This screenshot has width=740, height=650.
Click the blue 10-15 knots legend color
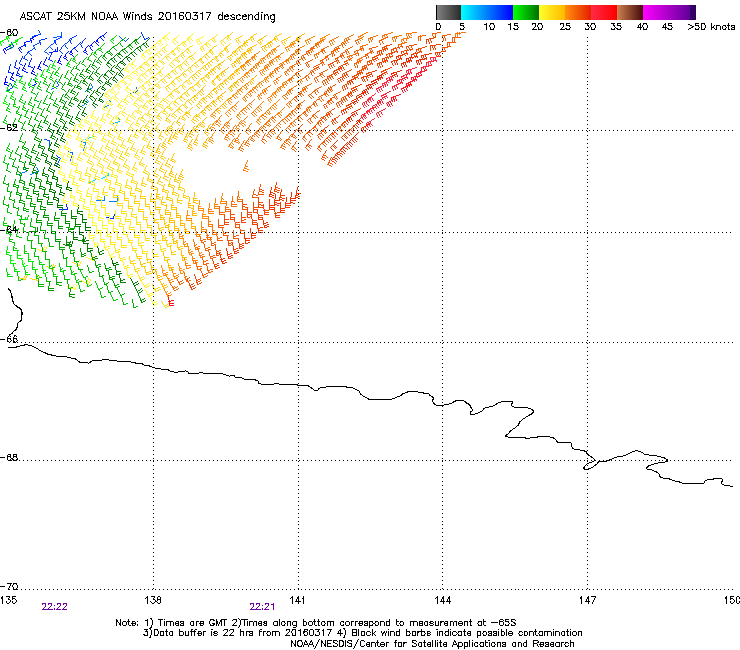click(x=500, y=12)
